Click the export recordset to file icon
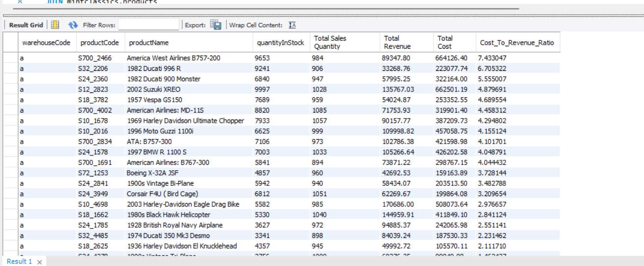Image resolution: width=644 pixels, height=266 pixels. pos(215,25)
